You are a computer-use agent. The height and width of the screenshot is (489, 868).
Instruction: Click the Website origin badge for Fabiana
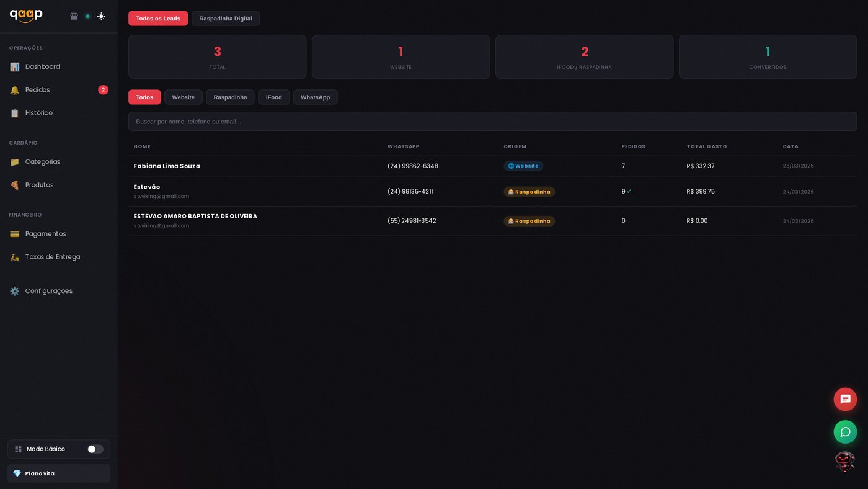click(x=523, y=166)
